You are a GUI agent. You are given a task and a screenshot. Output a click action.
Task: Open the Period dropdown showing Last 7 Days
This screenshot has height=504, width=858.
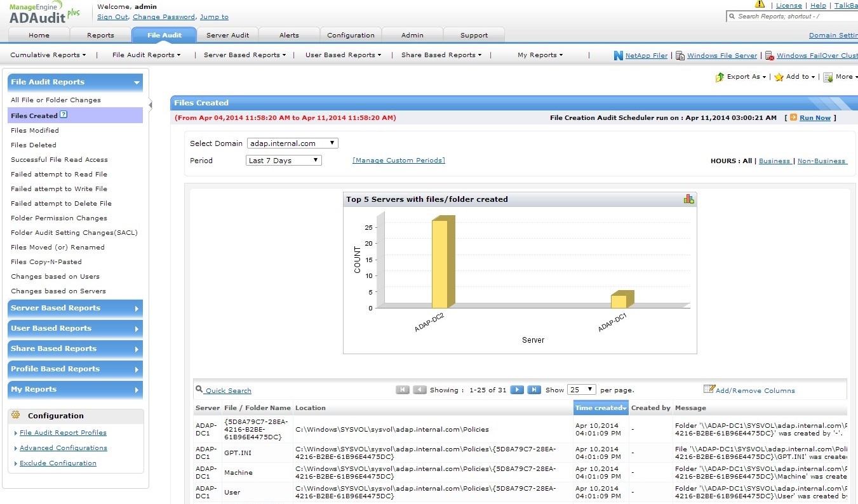pos(284,161)
